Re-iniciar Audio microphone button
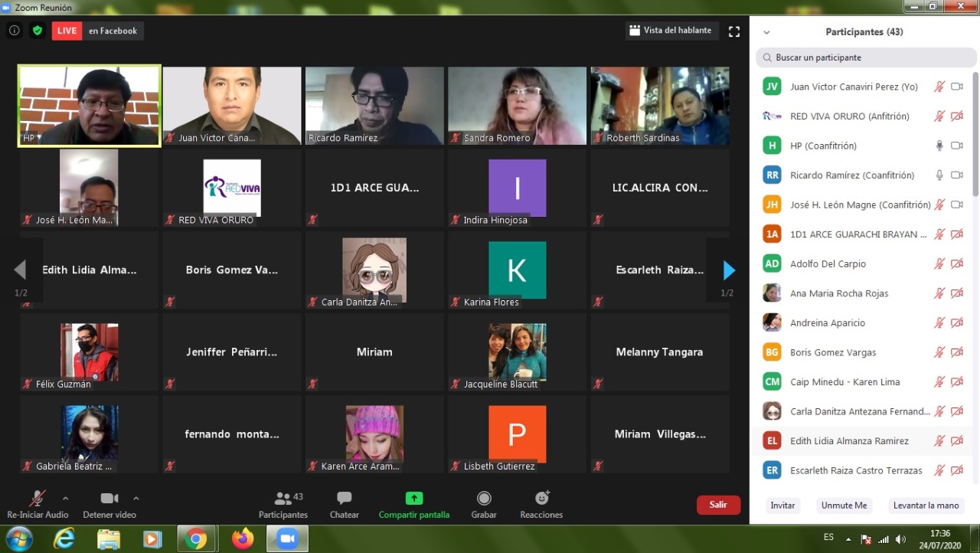 pyautogui.click(x=38, y=505)
